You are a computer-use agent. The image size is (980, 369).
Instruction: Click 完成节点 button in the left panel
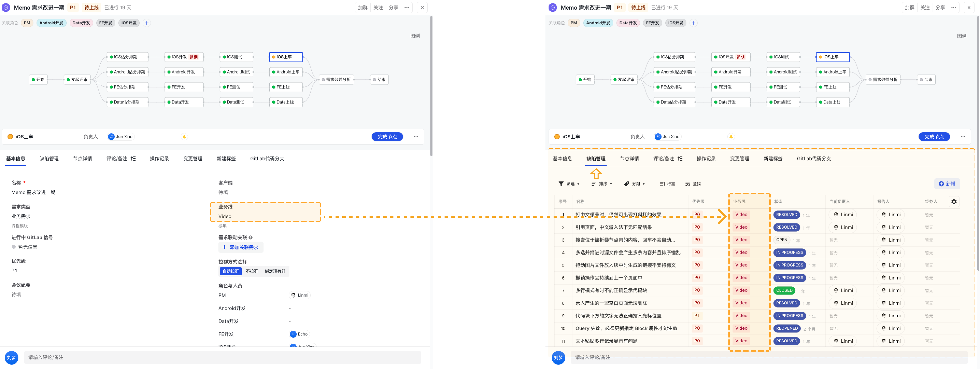387,137
